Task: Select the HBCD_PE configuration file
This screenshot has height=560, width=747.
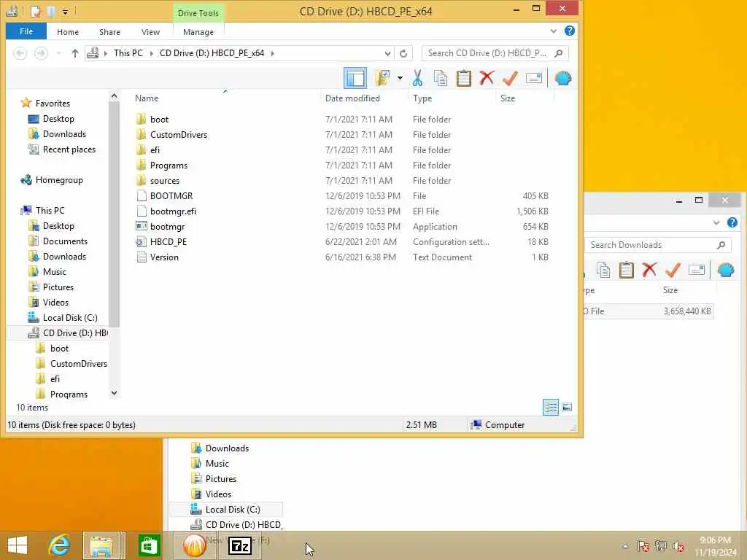Action: click(169, 242)
